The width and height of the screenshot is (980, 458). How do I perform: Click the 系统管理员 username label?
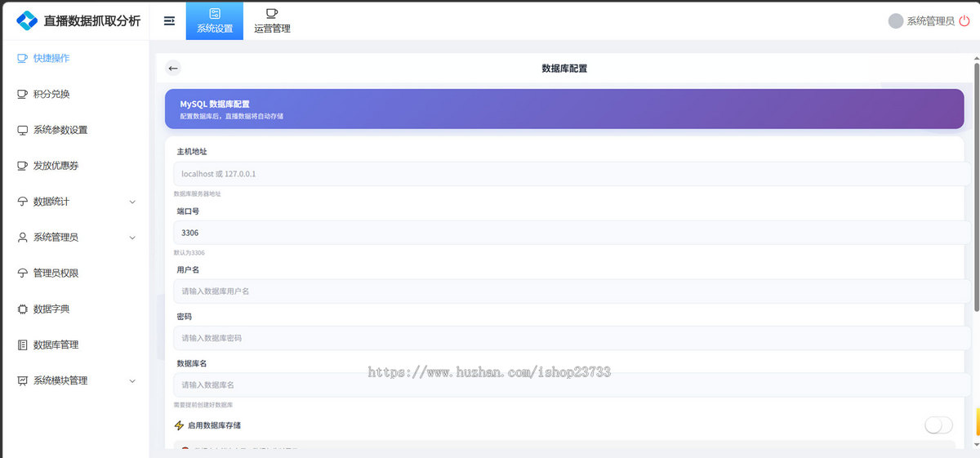[930, 21]
